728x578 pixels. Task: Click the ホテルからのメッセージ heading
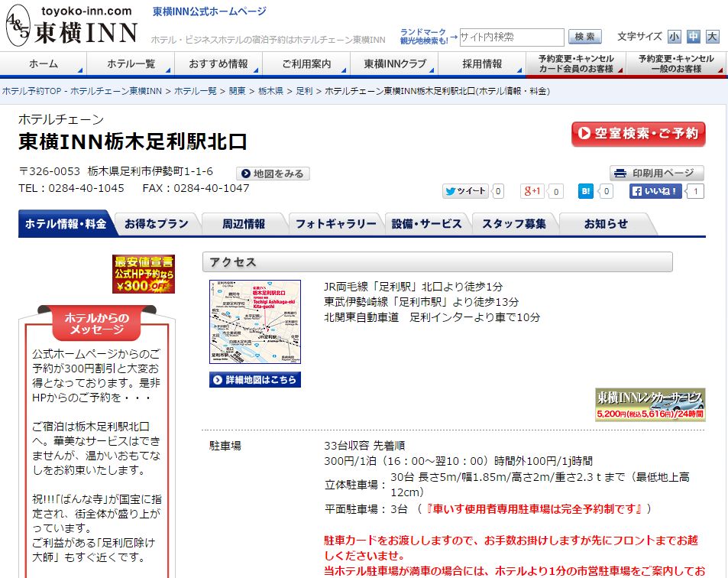(x=97, y=323)
